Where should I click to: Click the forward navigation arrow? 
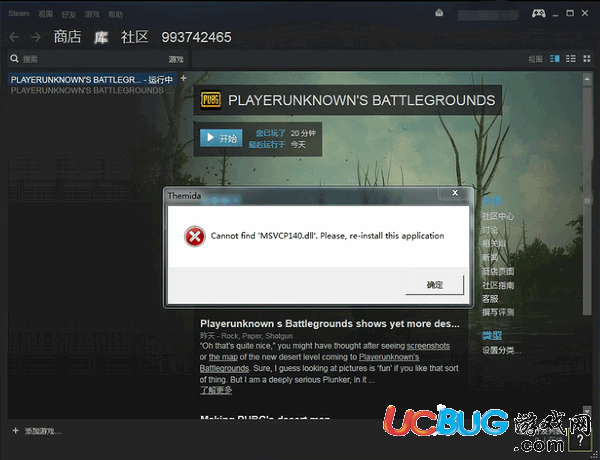(36, 37)
